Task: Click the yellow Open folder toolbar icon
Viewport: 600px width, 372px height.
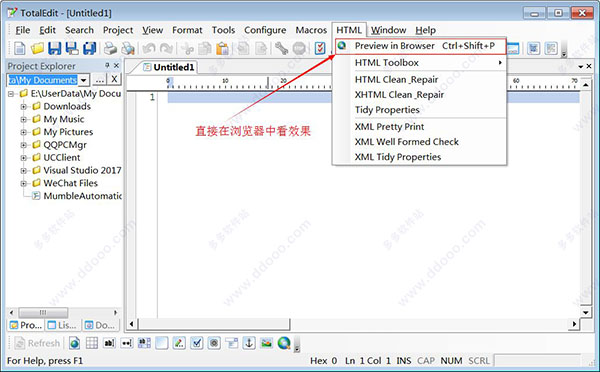Action: 37,48
